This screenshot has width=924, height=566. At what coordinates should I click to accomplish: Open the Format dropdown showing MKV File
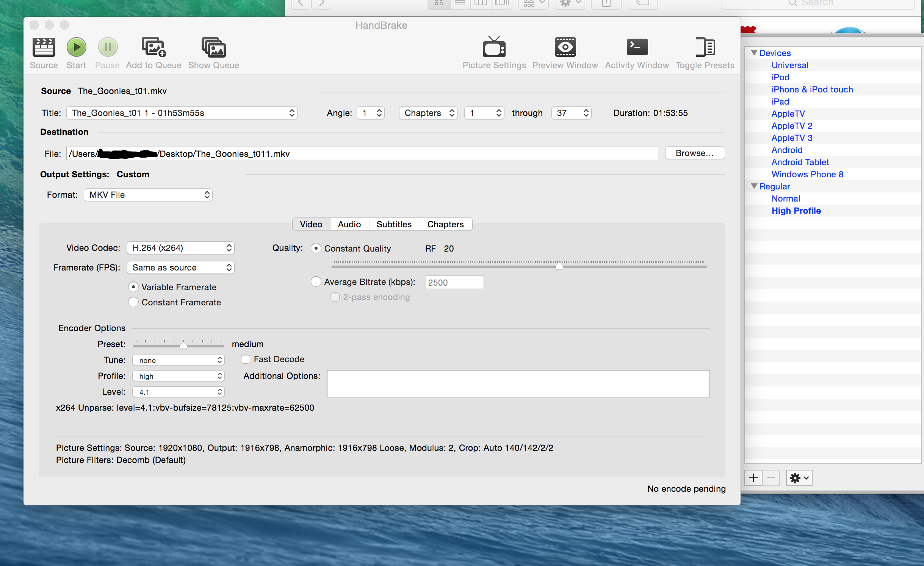pos(148,195)
